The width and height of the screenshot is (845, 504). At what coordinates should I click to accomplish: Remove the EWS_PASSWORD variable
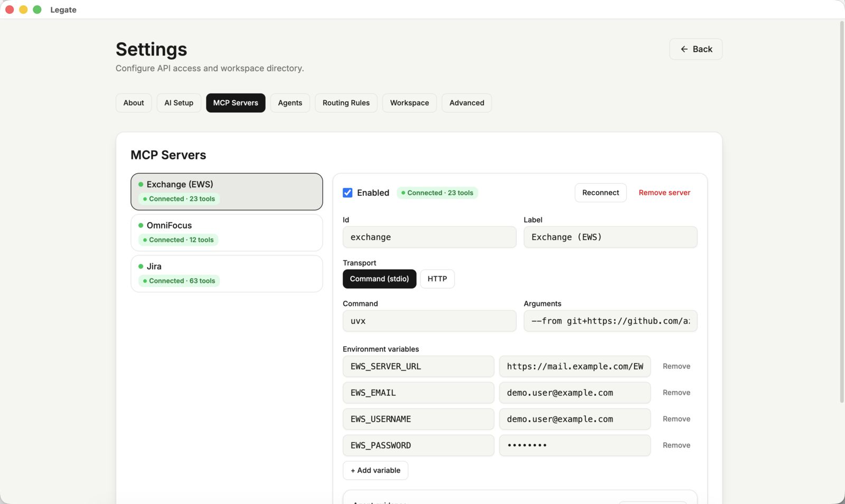click(x=677, y=445)
